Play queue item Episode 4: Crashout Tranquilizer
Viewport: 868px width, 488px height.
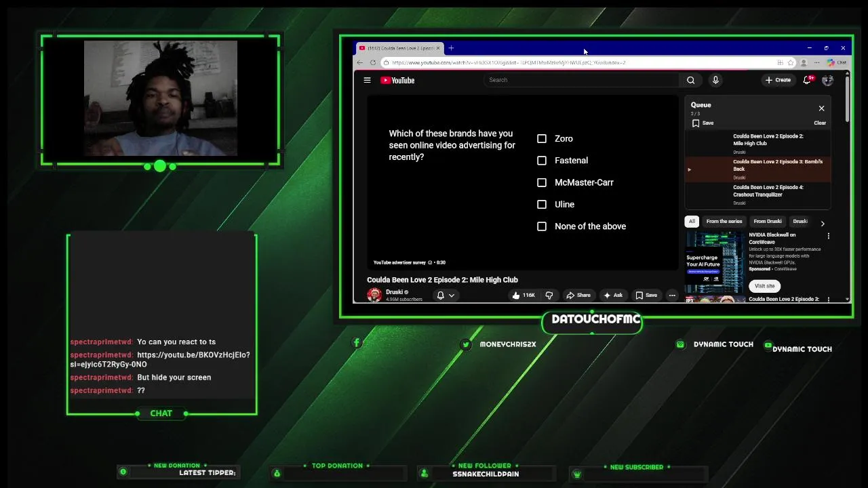757,195
